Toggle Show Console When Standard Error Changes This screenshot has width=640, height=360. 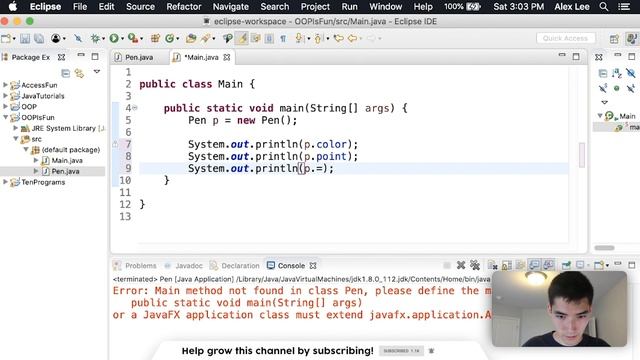[548, 265]
